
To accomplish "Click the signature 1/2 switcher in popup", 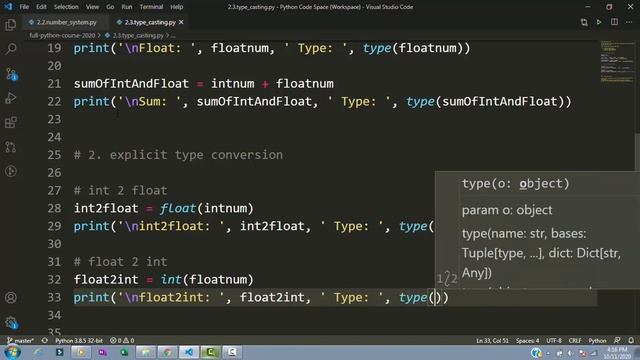I will (x=447, y=279).
